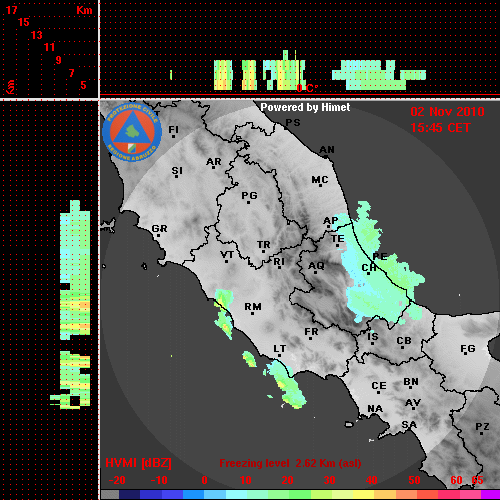Image resolution: width=500 pixels, height=500 pixels.
Task: Pick the dark blue -20 dBZ swatch
Action: click(x=130, y=494)
